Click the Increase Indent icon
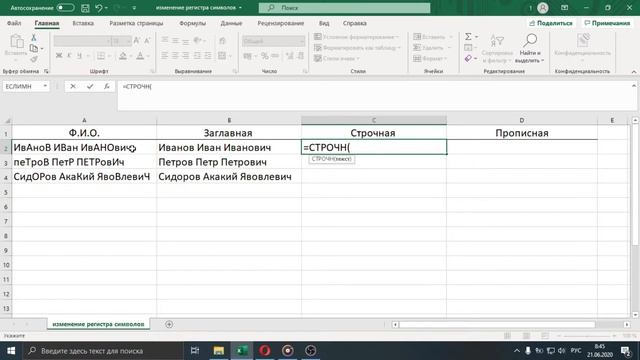This screenshot has height=360, width=640. pos(208,56)
